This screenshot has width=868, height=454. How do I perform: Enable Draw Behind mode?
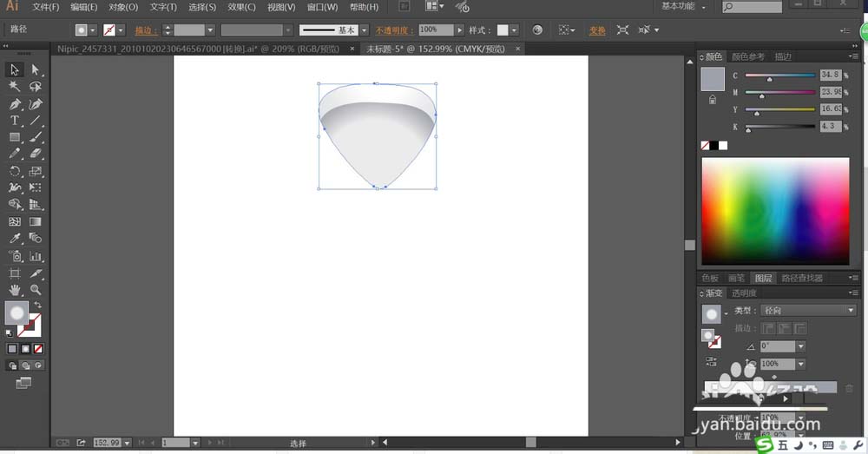(x=25, y=365)
